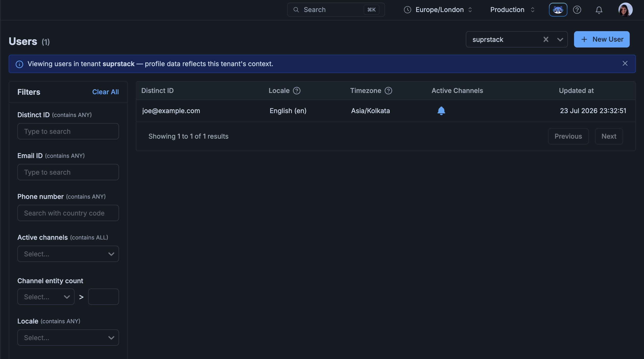Open user joe@example.com
This screenshot has height=359, width=644.
tap(171, 111)
